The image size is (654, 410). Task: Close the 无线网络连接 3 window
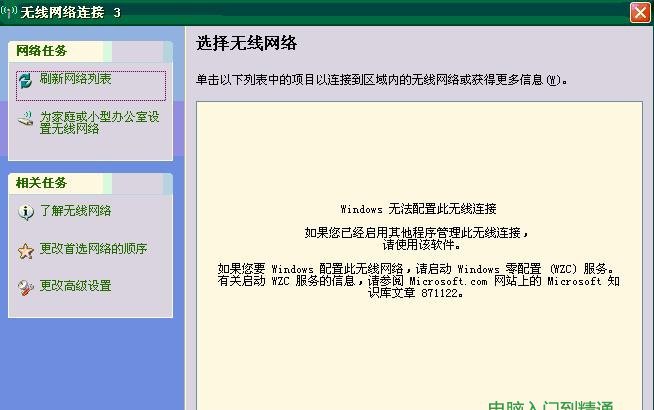coord(640,12)
